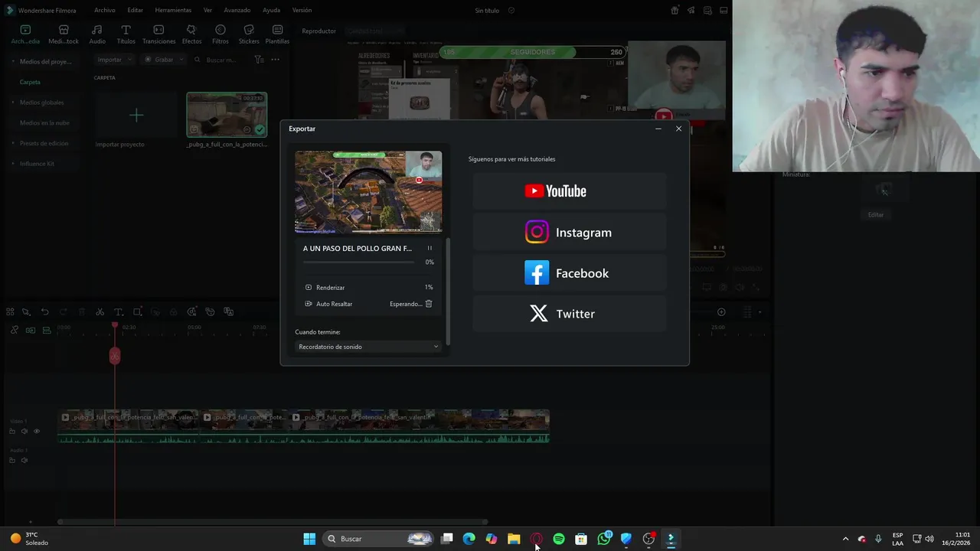The width and height of the screenshot is (980, 551).
Task: Open the Transiciones tab
Action: tap(158, 34)
